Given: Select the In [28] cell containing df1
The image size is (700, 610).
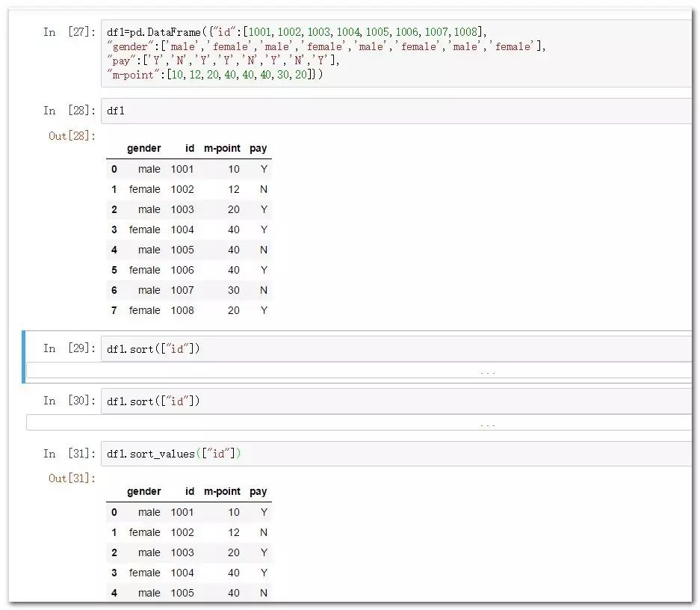Looking at the screenshot, I should point(397,111).
